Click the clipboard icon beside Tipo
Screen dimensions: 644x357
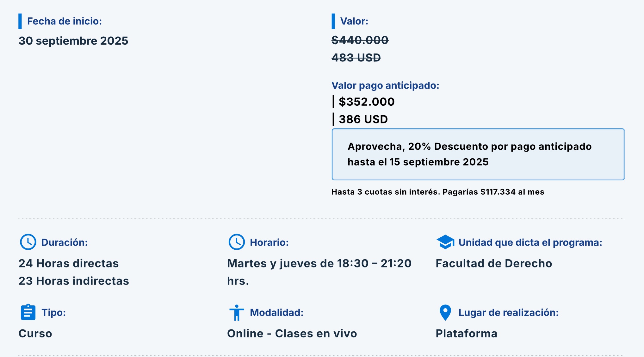[28, 312]
